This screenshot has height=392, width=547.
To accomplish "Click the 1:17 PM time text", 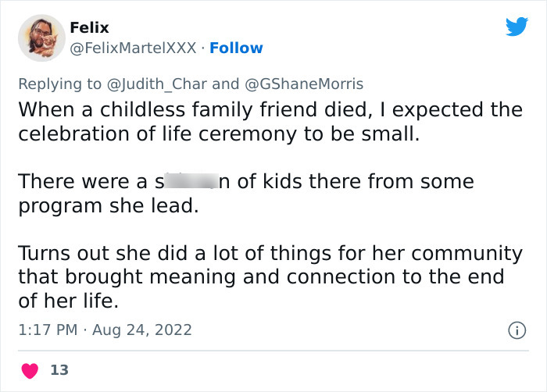I will tap(47, 330).
